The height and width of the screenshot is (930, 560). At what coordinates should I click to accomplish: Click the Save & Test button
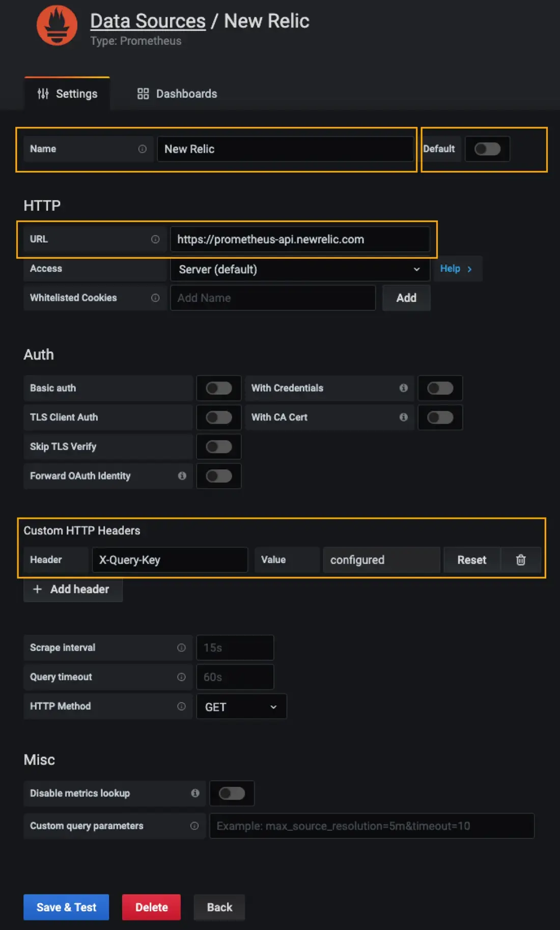pos(66,907)
